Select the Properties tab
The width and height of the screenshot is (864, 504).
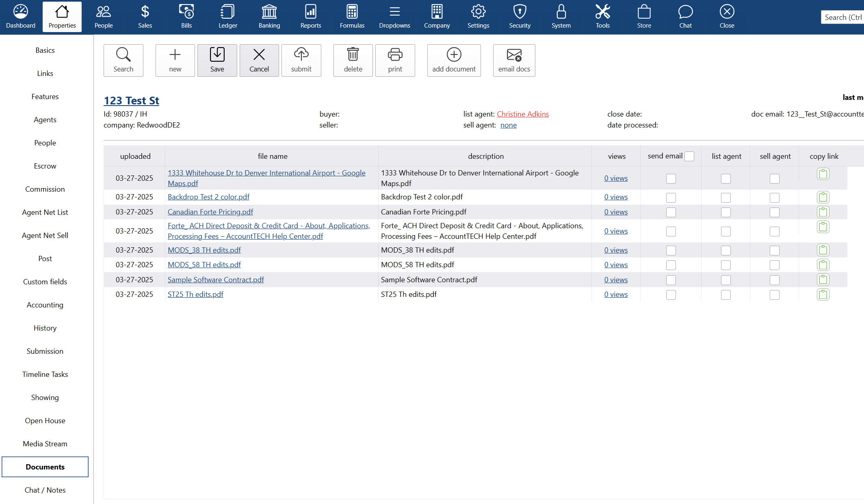point(62,17)
